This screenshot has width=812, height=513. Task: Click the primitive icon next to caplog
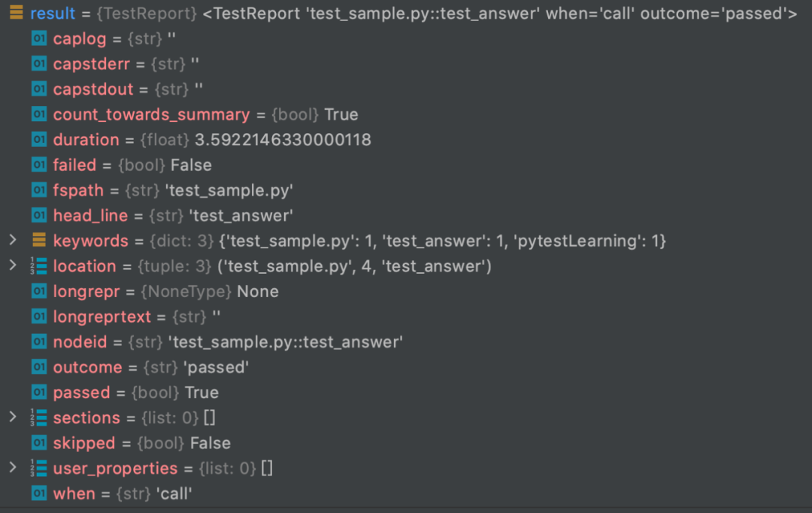pyautogui.click(x=39, y=38)
